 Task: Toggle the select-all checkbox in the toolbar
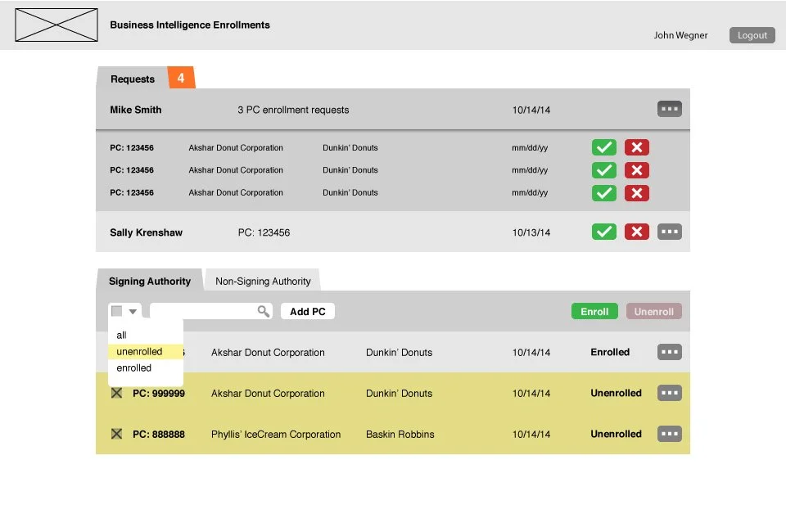click(x=117, y=311)
